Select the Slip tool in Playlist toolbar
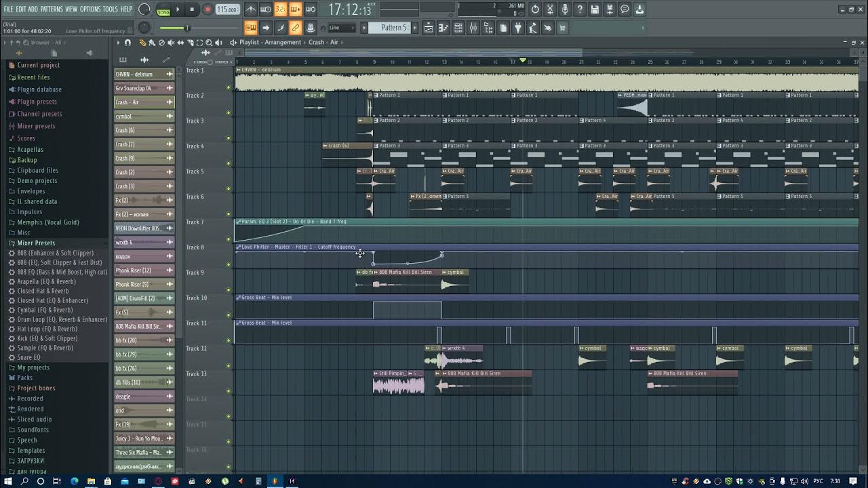This screenshot has width=868, height=488. (180, 42)
